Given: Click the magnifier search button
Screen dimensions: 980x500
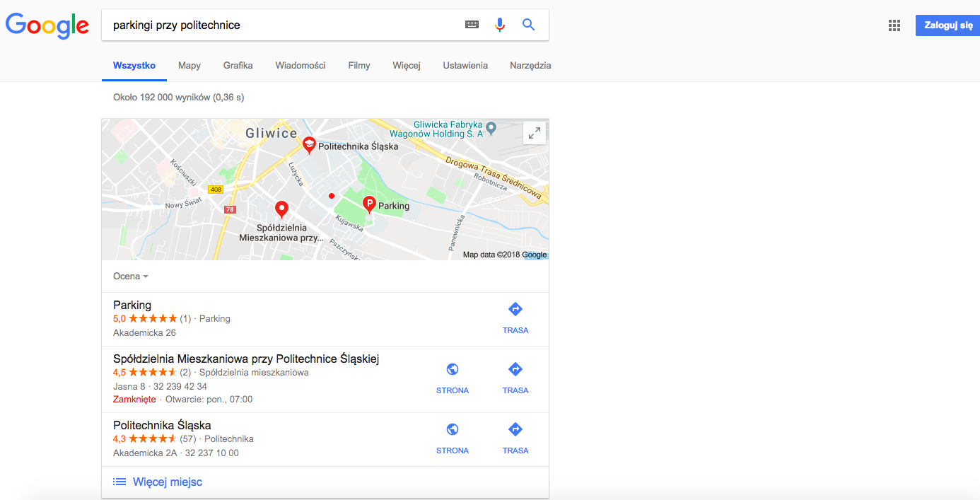Looking at the screenshot, I should [528, 25].
